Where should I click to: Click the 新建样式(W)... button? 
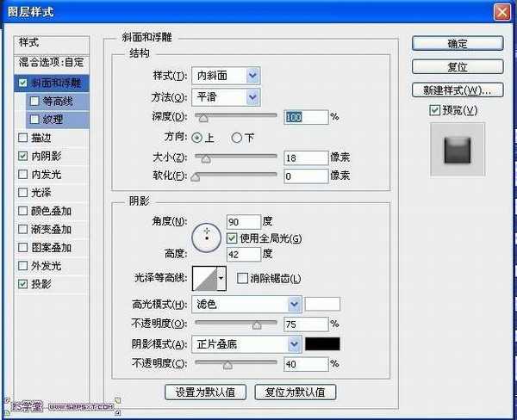[457, 90]
